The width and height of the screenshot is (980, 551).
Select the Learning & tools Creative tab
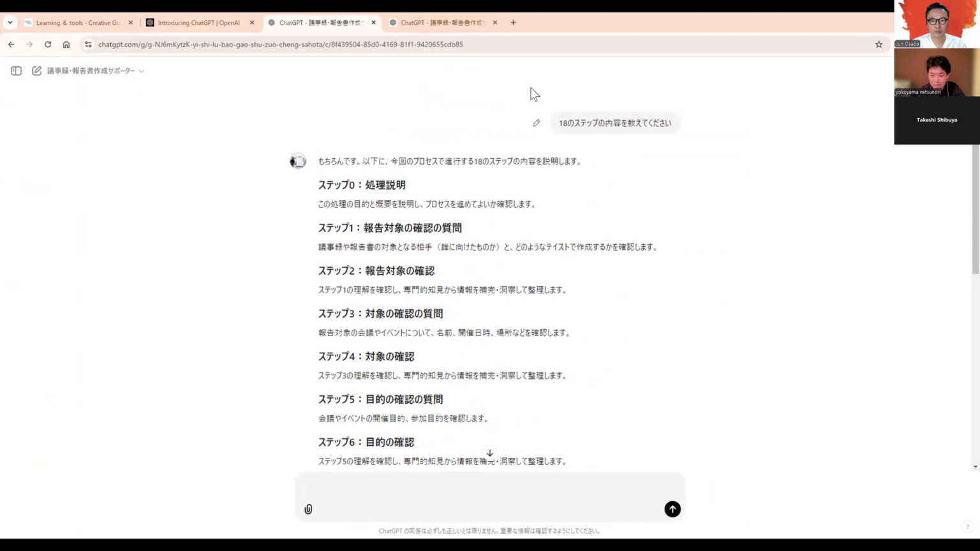tap(77, 22)
